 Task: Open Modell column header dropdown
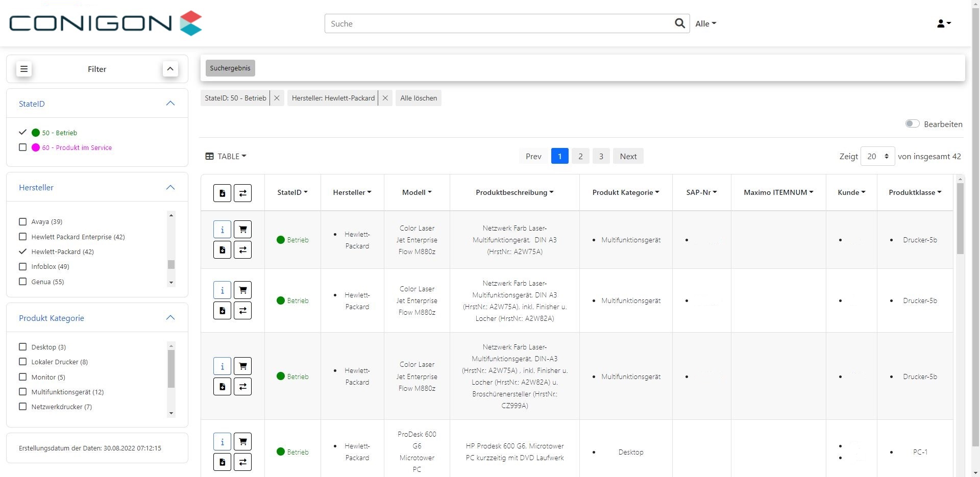coord(417,192)
